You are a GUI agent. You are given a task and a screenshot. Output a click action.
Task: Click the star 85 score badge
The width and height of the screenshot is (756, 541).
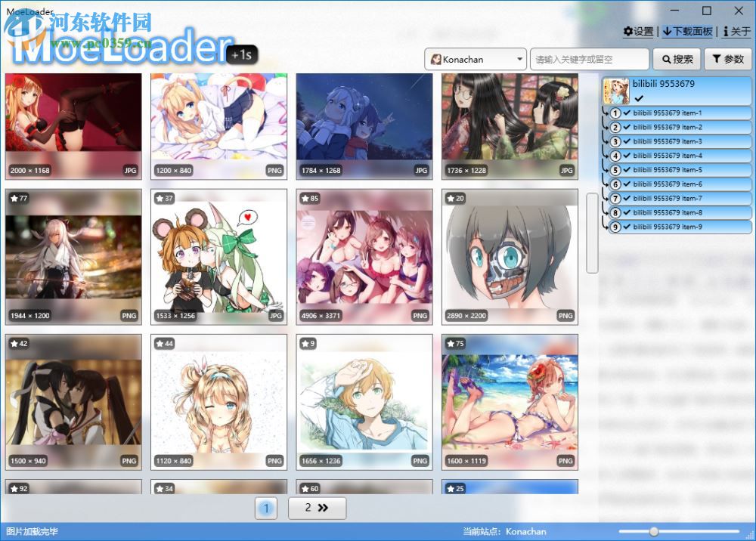pos(310,198)
